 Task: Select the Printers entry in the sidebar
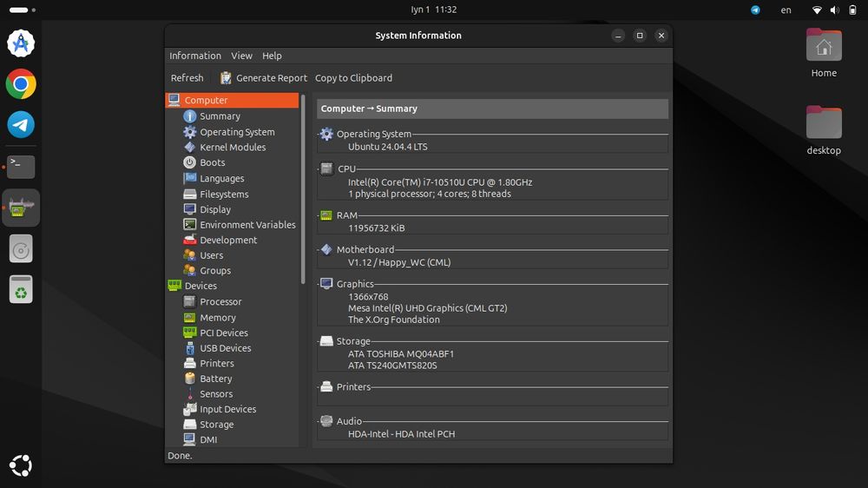point(216,363)
